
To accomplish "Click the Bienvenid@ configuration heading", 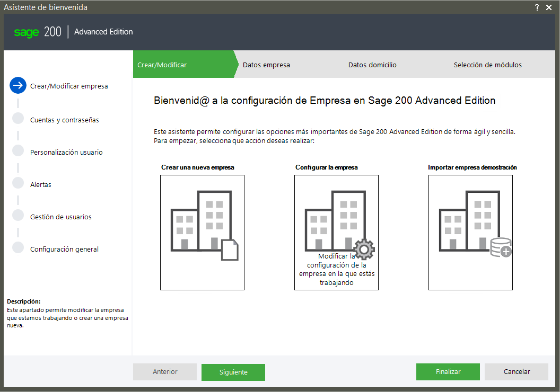I will tap(325, 101).
